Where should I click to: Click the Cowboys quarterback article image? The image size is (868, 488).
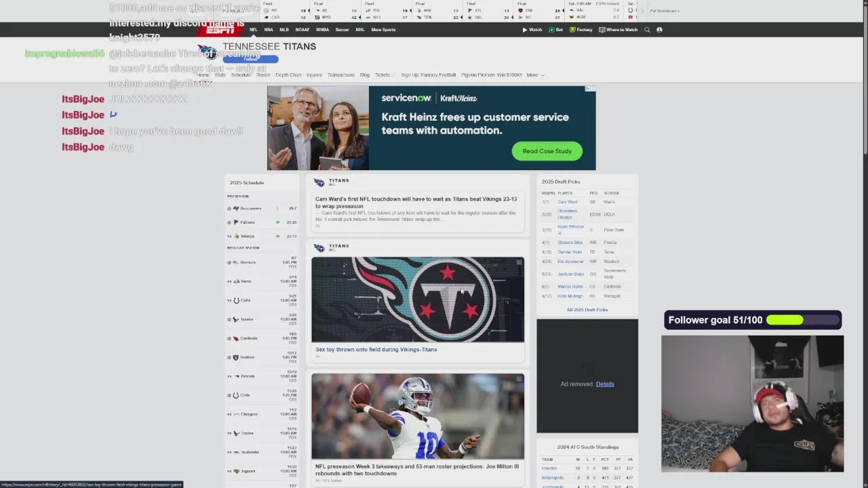click(418, 416)
